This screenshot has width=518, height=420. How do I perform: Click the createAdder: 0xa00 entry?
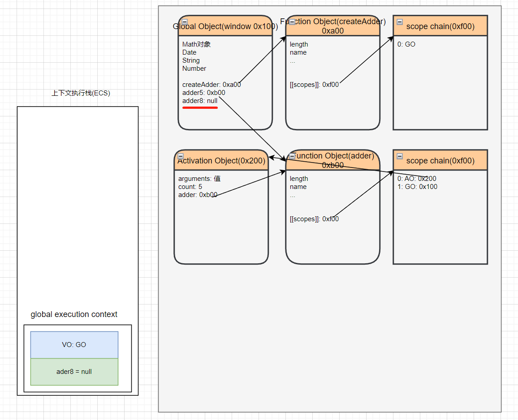click(212, 85)
